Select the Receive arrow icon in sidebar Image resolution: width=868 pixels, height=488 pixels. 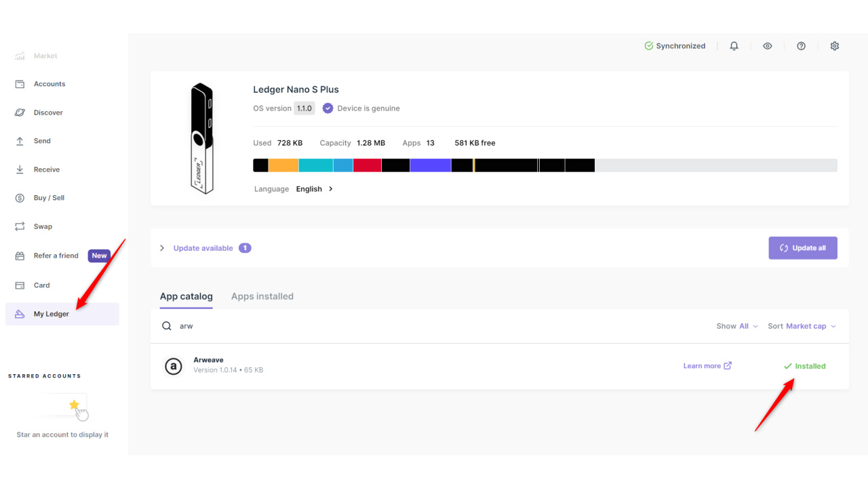click(x=20, y=169)
